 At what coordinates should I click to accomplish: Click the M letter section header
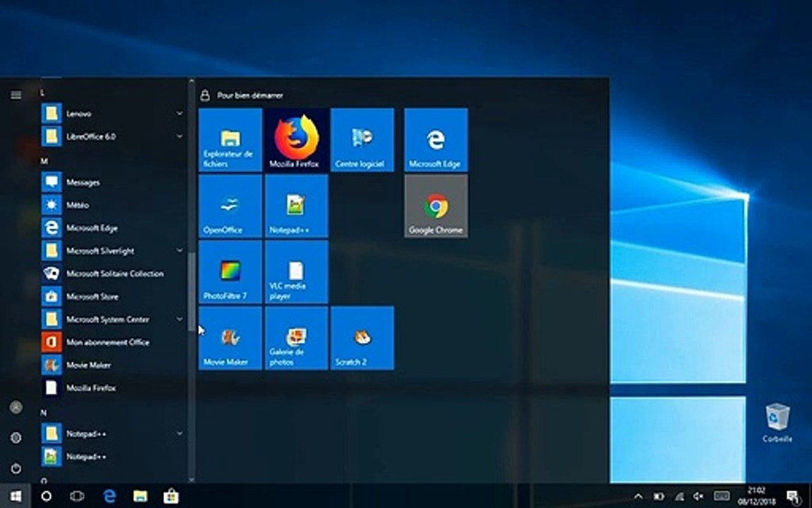coord(44,161)
